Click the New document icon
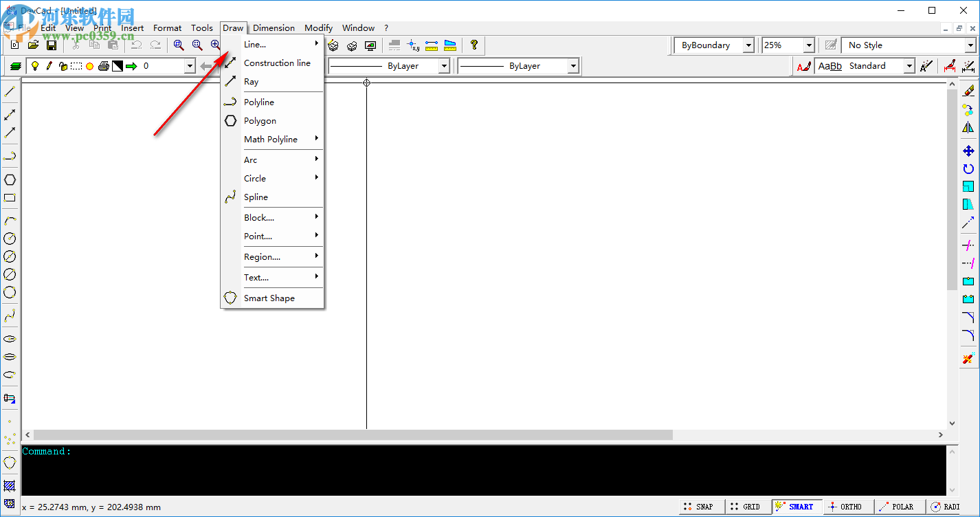 pos(15,45)
